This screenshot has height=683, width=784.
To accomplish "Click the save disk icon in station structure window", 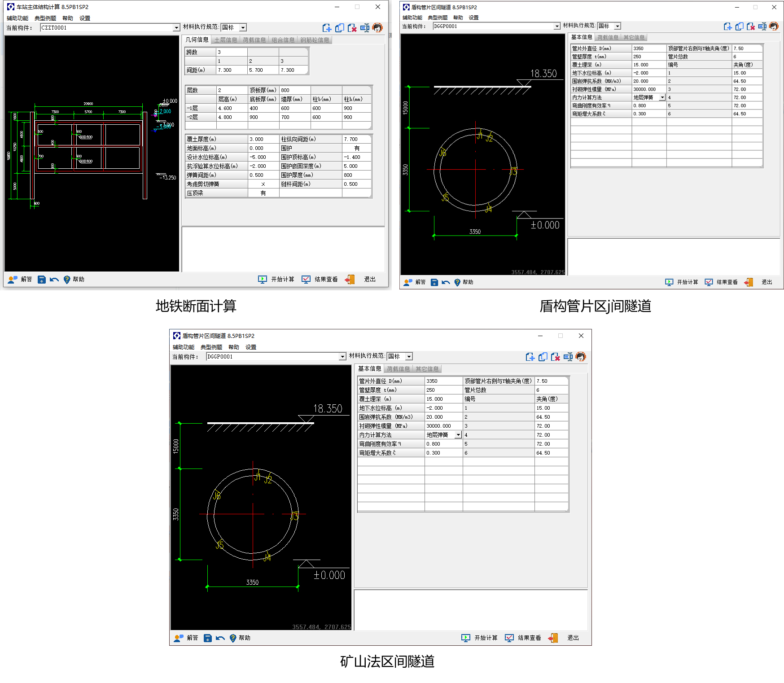I will coord(41,280).
